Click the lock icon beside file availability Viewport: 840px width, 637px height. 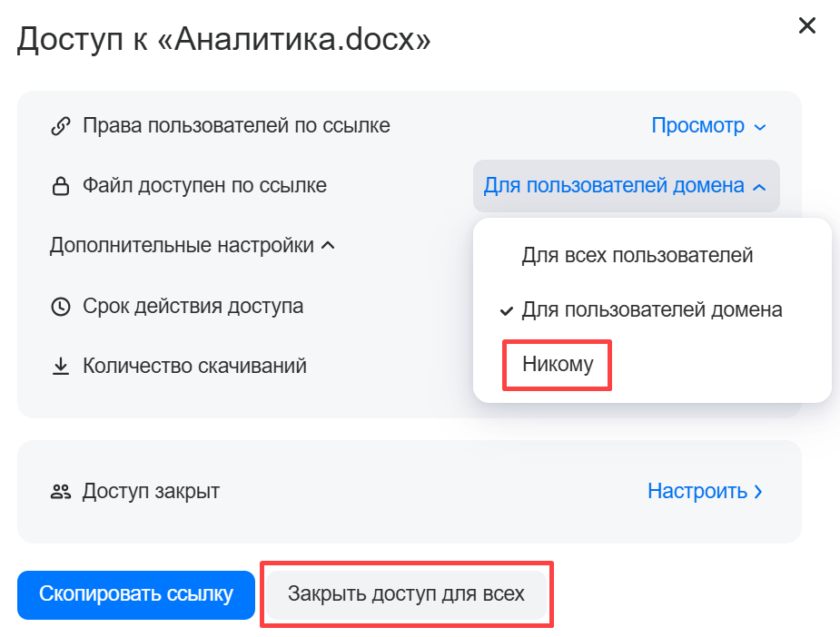coord(61,187)
